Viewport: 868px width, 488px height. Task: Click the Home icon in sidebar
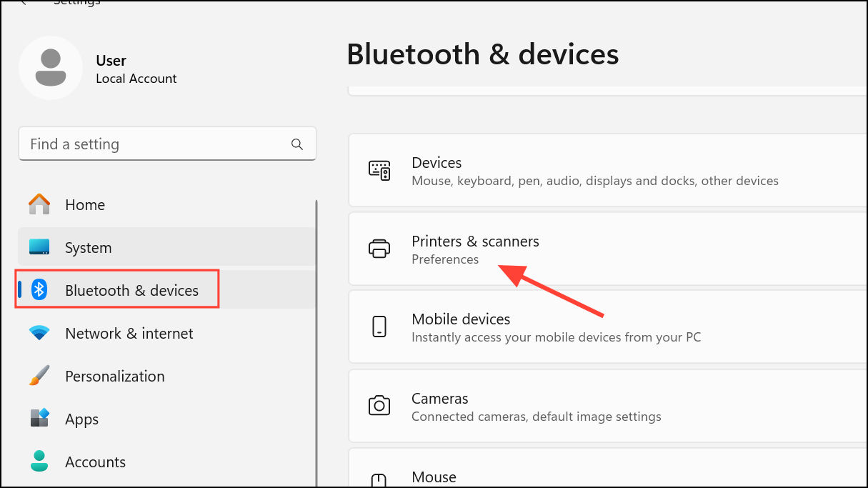39,204
